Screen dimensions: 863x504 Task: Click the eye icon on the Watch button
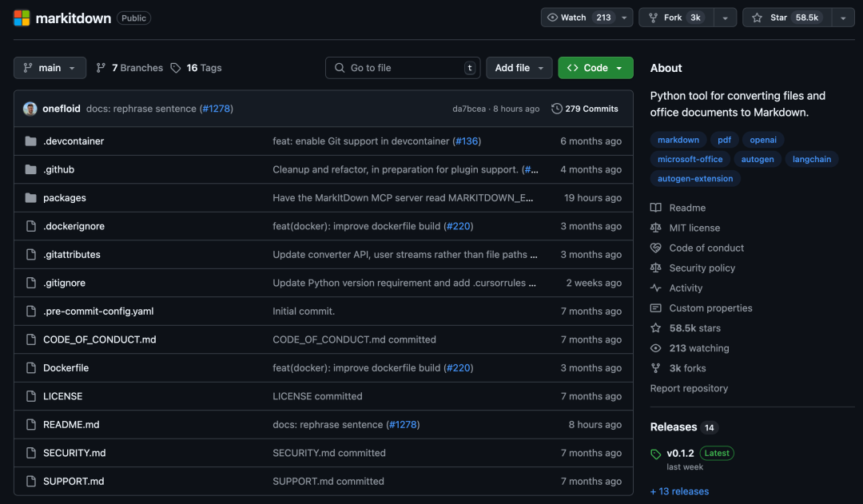[551, 16]
